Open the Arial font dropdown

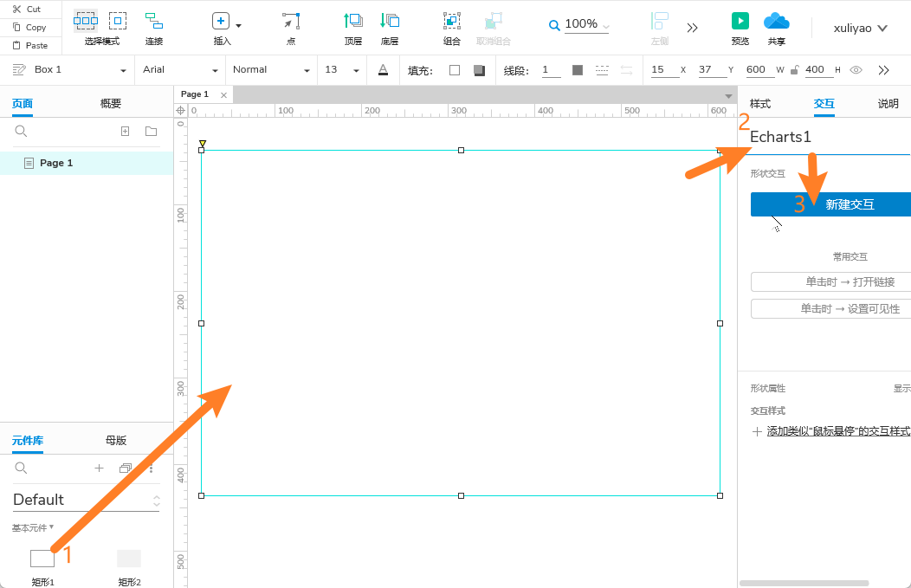(x=180, y=70)
